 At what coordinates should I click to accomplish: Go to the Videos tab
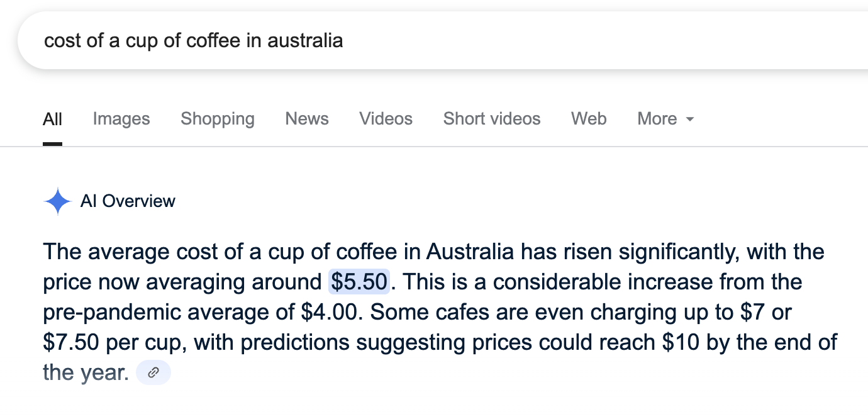tap(386, 119)
